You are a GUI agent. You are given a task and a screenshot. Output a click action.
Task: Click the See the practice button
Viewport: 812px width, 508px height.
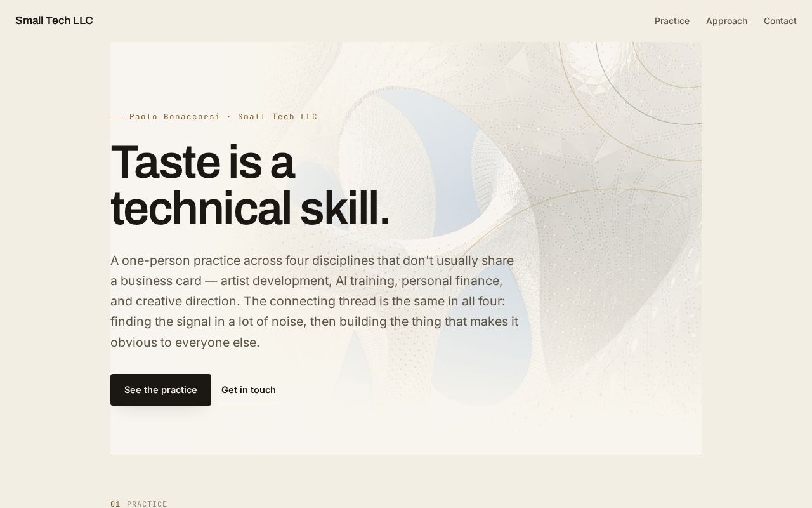tap(160, 390)
